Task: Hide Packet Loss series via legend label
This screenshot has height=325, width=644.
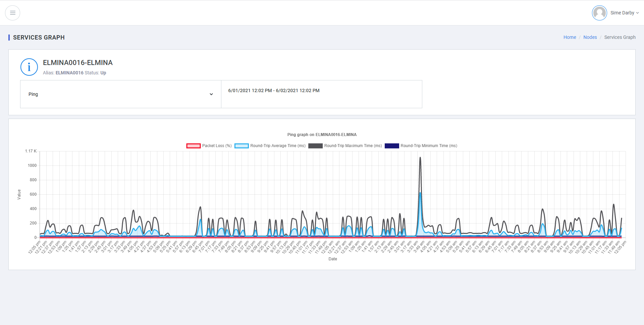Action: coord(217,146)
